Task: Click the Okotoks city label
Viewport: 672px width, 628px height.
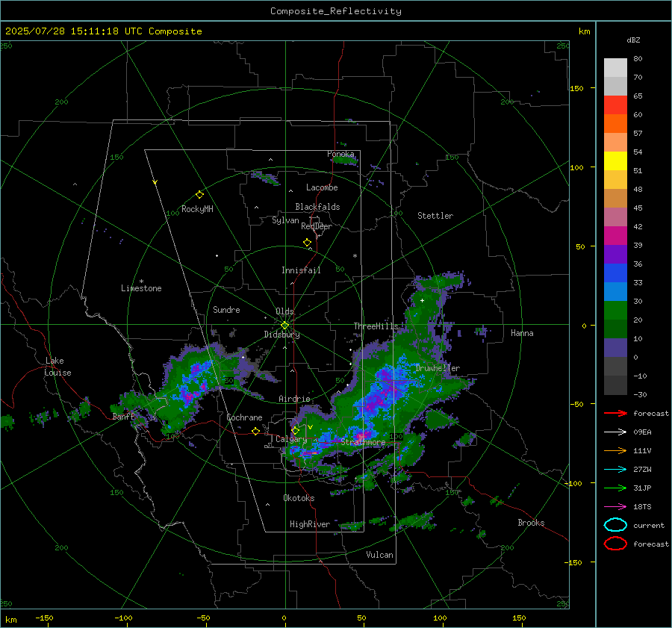Action: pos(299,498)
